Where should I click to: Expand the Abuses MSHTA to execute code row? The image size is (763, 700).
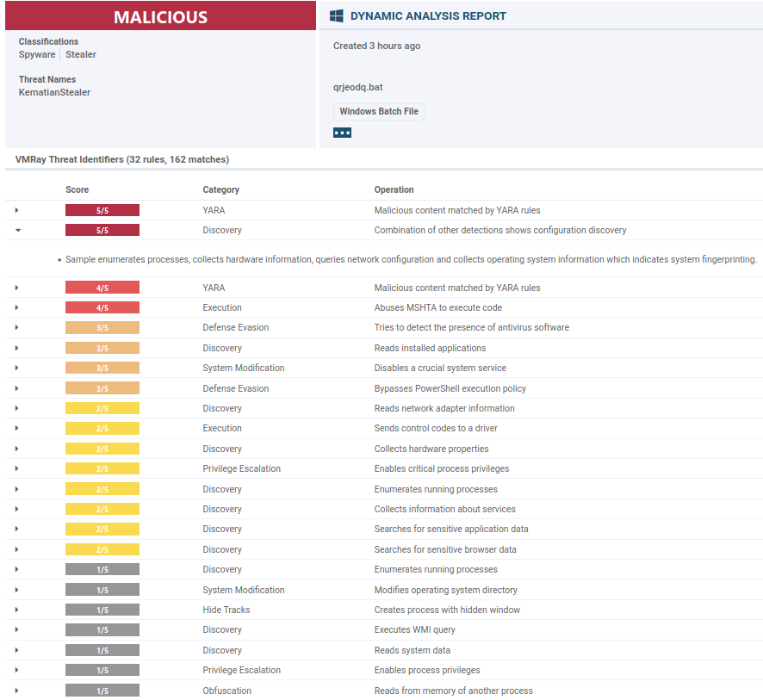click(16, 307)
